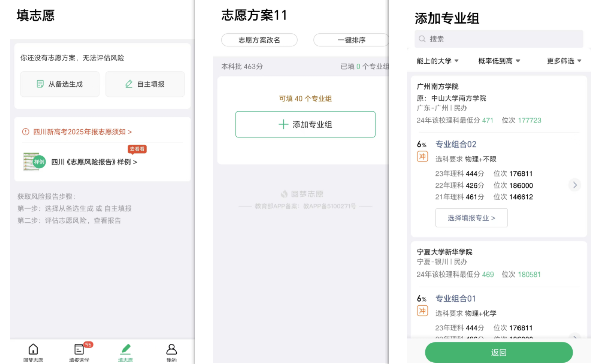Open the 圆梦志愿 home tab icon
604x364 pixels.
[x=33, y=349]
